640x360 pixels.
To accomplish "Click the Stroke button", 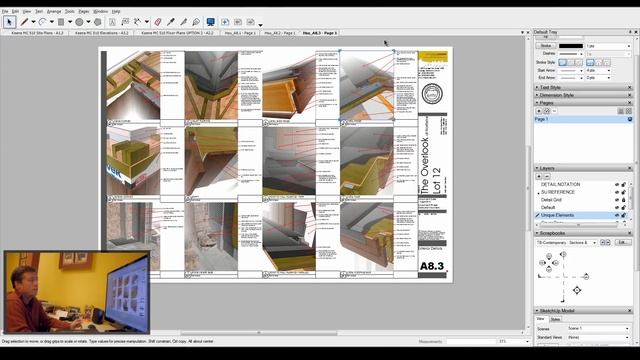I will pos(546,46).
